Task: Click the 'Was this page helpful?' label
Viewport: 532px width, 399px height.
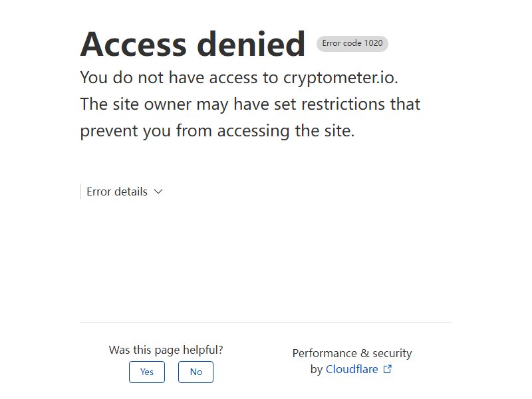Action: pyautogui.click(x=166, y=350)
